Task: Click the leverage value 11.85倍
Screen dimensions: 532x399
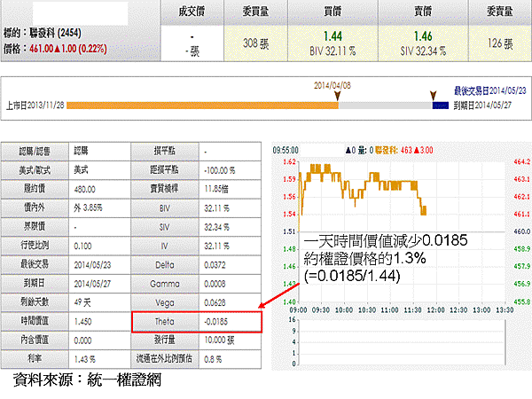Action: (216, 189)
